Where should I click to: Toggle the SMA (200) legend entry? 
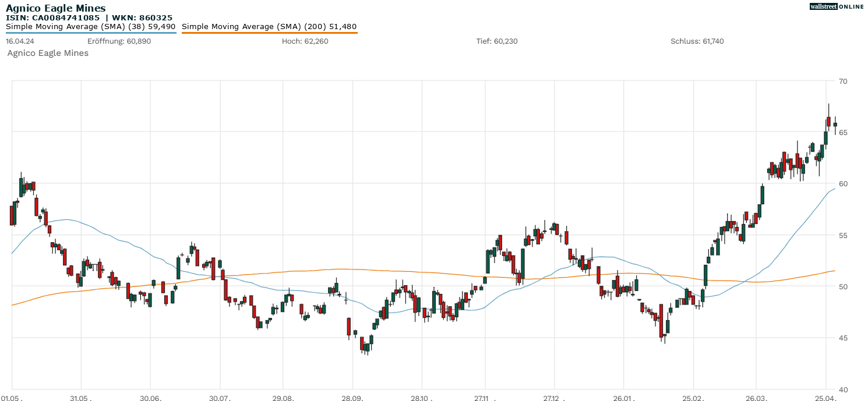[x=269, y=27]
